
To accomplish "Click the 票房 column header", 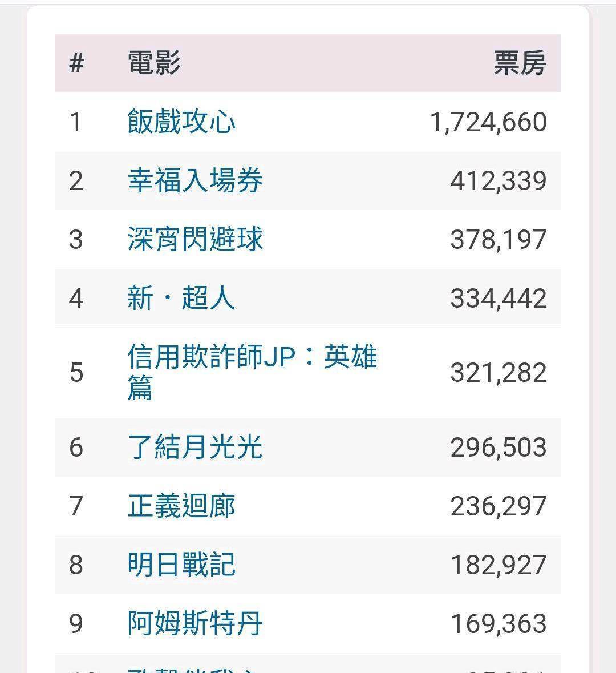I will coord(520,63).
